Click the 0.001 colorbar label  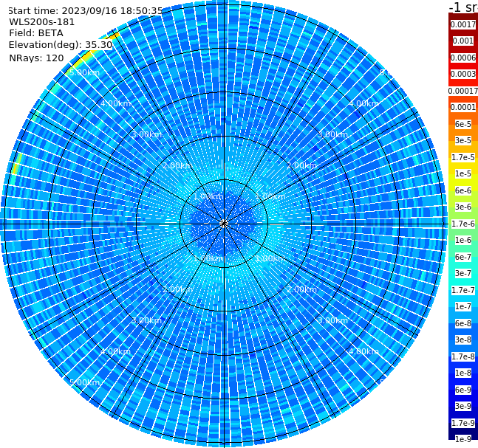coord(463,41)
